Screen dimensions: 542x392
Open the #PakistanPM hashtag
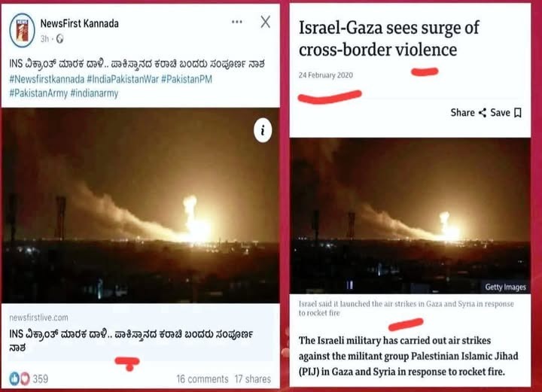(x=187, y=79)
